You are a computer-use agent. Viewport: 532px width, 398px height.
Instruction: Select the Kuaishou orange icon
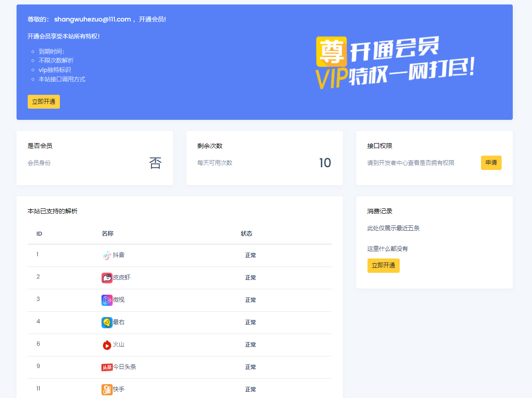(107, 390)
